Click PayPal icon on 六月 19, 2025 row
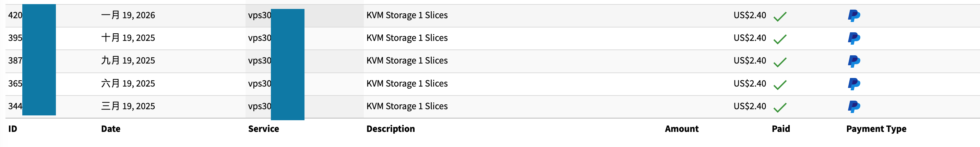980x147 pixels. coord(854,84)
